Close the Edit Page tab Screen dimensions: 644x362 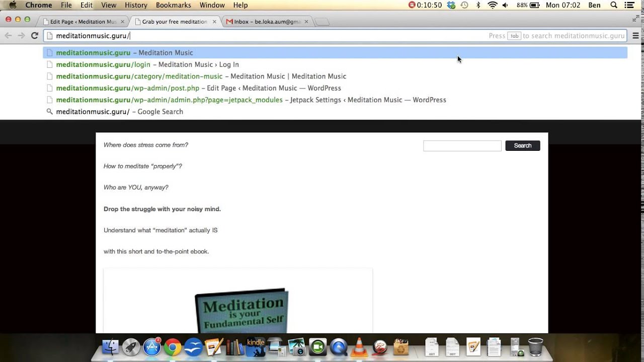(122, 22)
